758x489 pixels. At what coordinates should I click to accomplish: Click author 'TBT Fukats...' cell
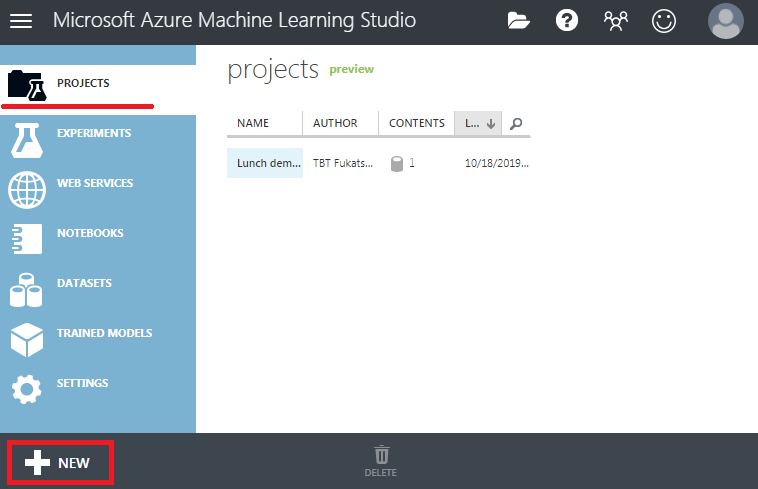click(x=343, y=163)
